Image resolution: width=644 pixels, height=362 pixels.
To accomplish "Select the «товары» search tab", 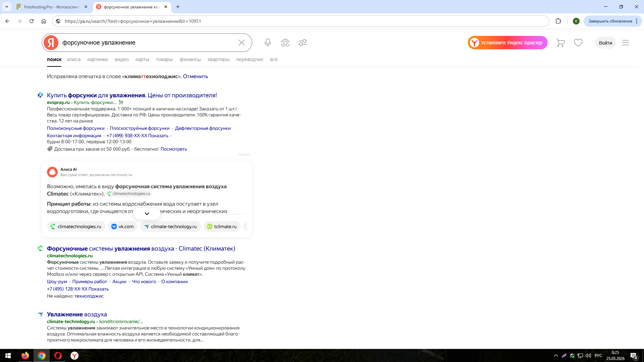I will tap(164, 59).
